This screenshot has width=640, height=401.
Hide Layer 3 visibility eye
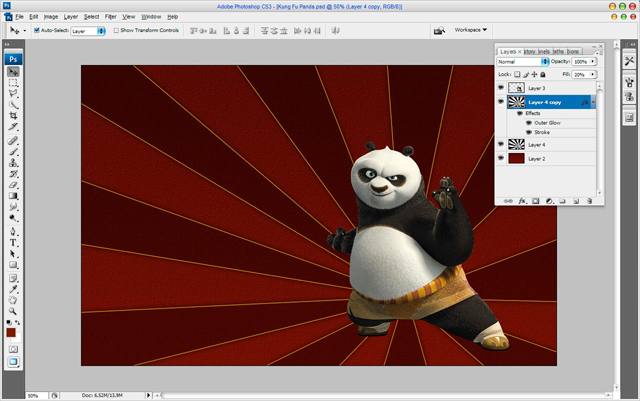point(501,87)
